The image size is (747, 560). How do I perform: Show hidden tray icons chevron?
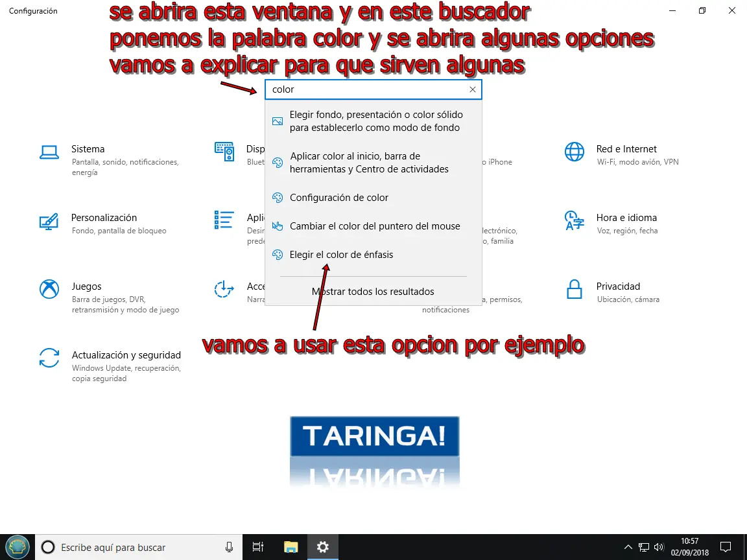[x=628, y=547]
